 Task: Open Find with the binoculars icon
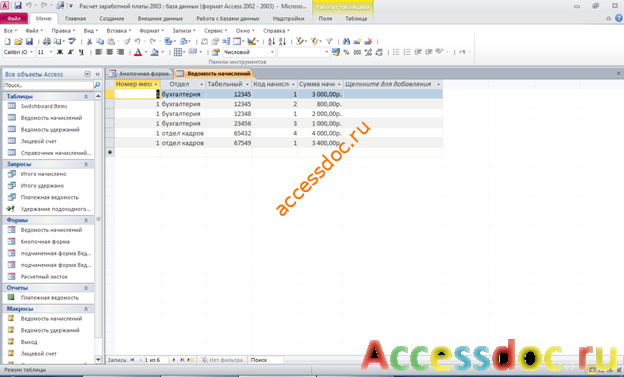click(x=346, y=41)
